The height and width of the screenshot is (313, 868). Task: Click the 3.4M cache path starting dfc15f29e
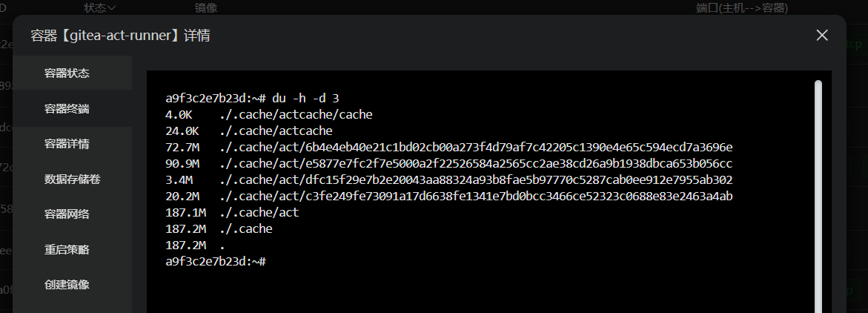[476, 179]
